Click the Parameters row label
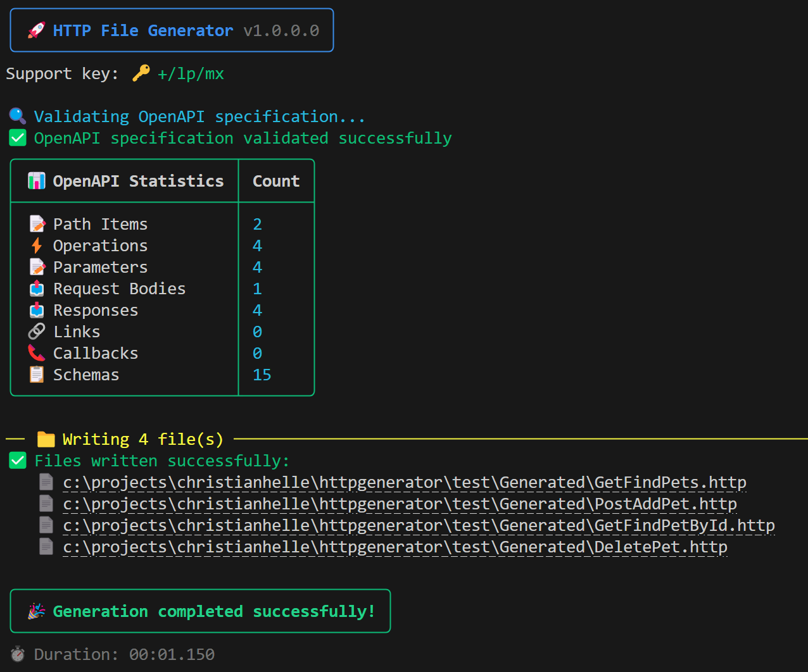The height and width of the screenshot is (672, 808). pos(100,267)
